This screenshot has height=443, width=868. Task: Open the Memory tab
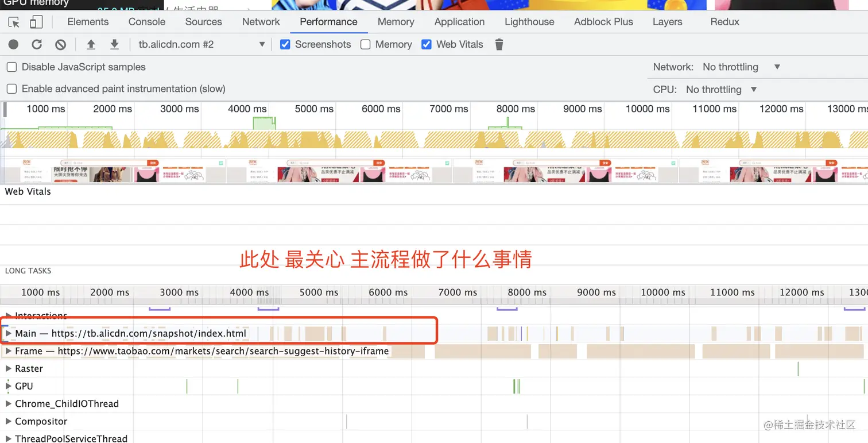point(396,22)
